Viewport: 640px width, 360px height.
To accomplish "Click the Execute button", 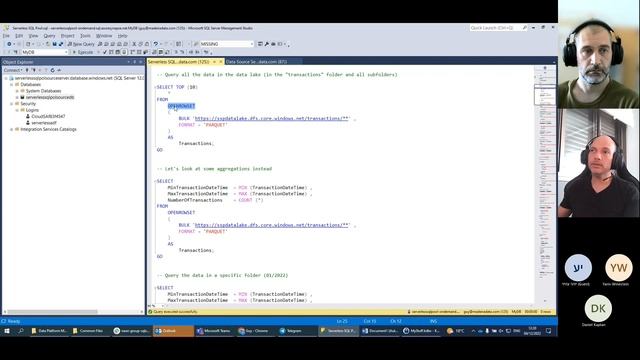I will 83,52.
